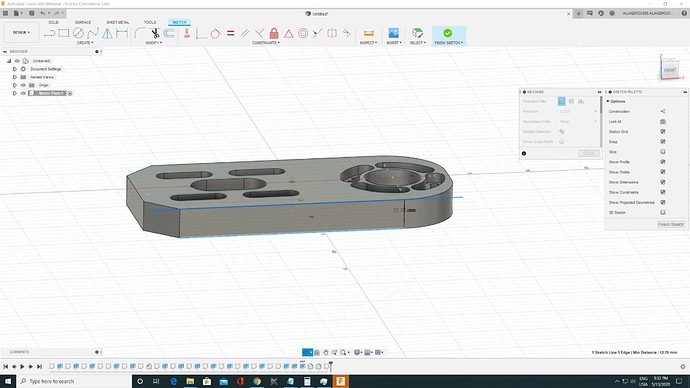This screenshot has height=388, width=690.
Task: Apply the Parallel constraint
Action: coord(245,33)
